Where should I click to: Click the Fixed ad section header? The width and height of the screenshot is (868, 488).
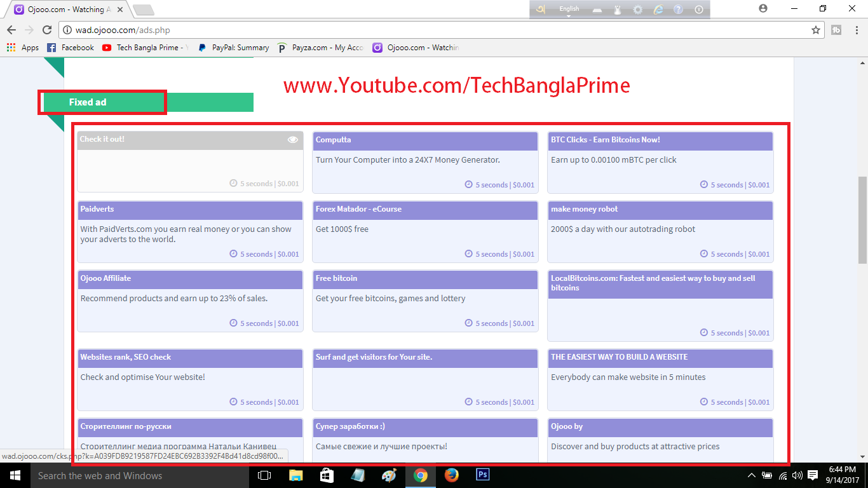148,102
